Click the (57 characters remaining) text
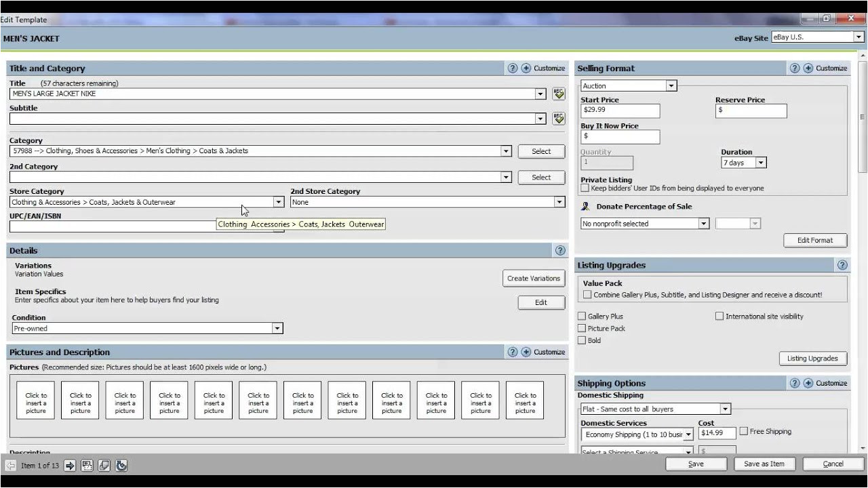 coord(79,83)
